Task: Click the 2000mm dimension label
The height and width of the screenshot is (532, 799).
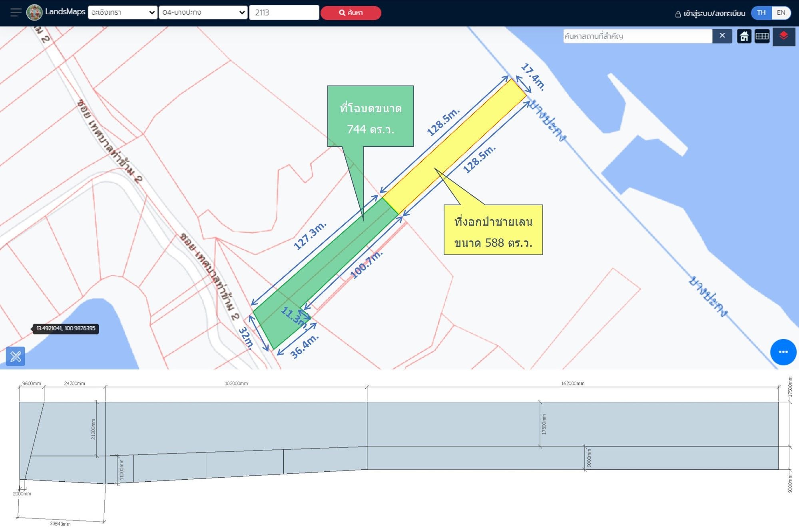Action: [x=22, y=494]
